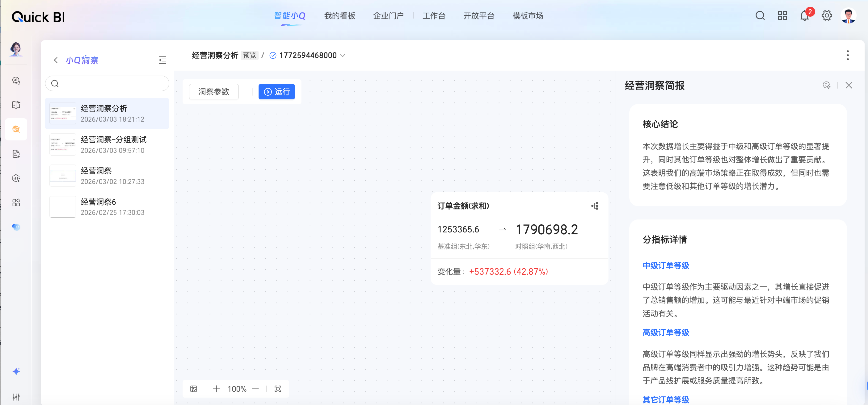Expand the 1772594468000 version dropdown
Image resolution: width=868 pixels, height=405 pixels.
[343, 56]
